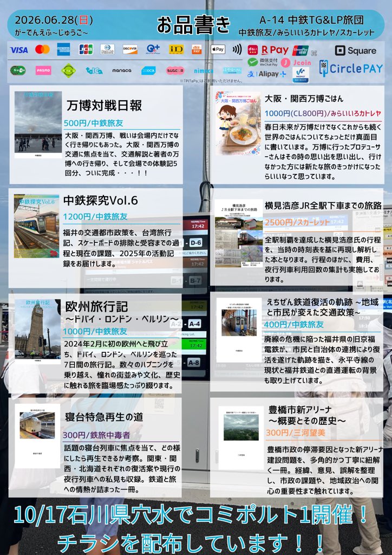Select the title 大阪・関西万博ごはん
This screenshot has width=392, height=555.
click(x=304, y=98)
